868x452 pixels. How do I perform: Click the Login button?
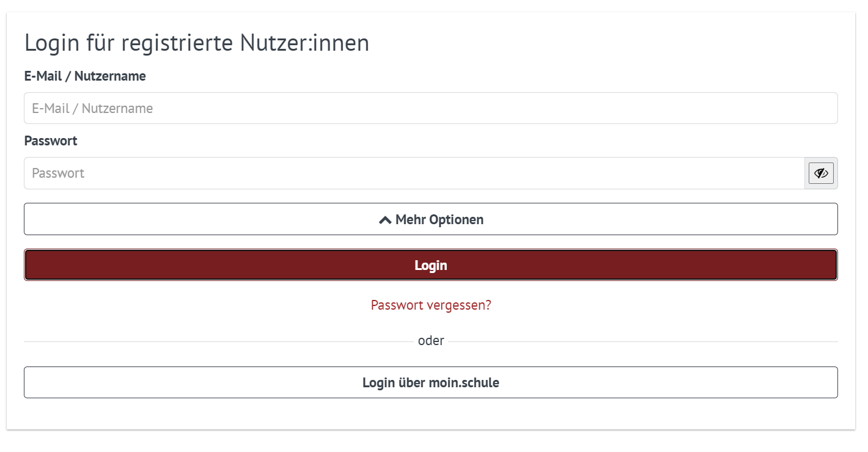[430, 264]
